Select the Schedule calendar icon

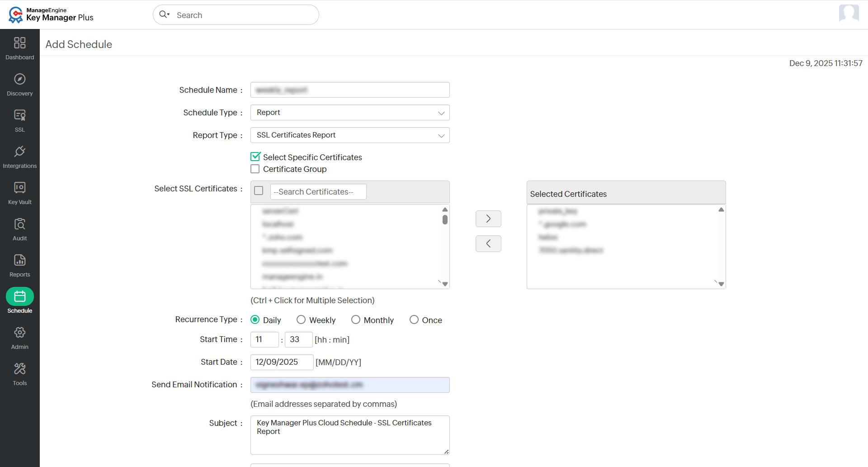(x=20, y=296)
